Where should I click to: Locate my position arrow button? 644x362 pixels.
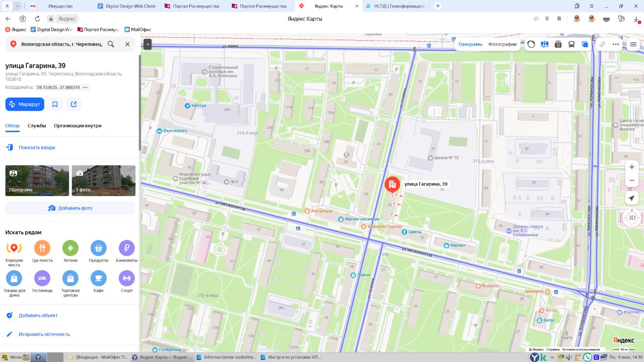point(632,198)
